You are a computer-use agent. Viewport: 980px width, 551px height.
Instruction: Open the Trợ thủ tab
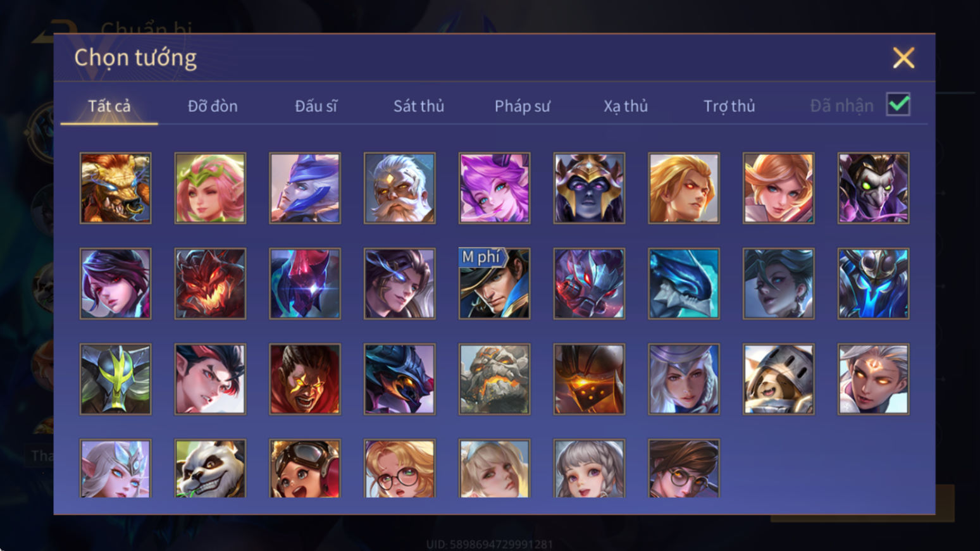tap(729, 106)
